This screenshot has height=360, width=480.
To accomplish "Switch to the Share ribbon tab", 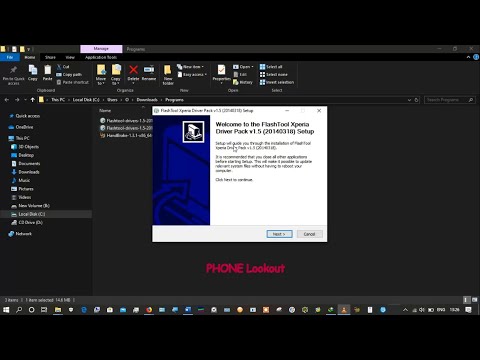I will click(50, 57).
